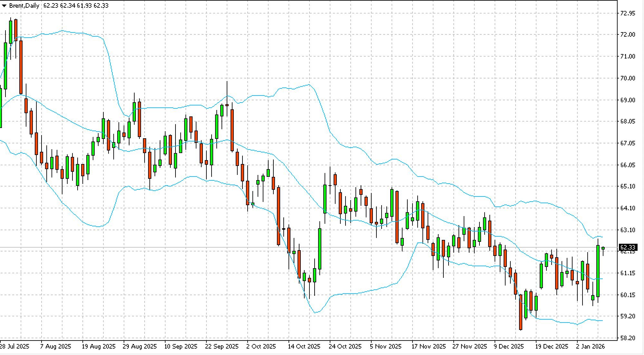Click the triangle arrow beside Brent,Daily
The image size is (644, 355).
(4, 6)
